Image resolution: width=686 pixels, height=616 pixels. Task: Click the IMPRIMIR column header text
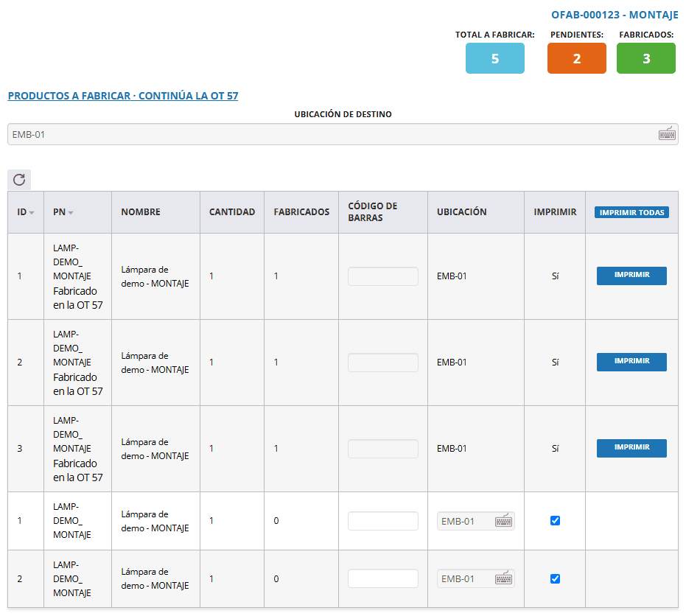(x=555, y=212)
